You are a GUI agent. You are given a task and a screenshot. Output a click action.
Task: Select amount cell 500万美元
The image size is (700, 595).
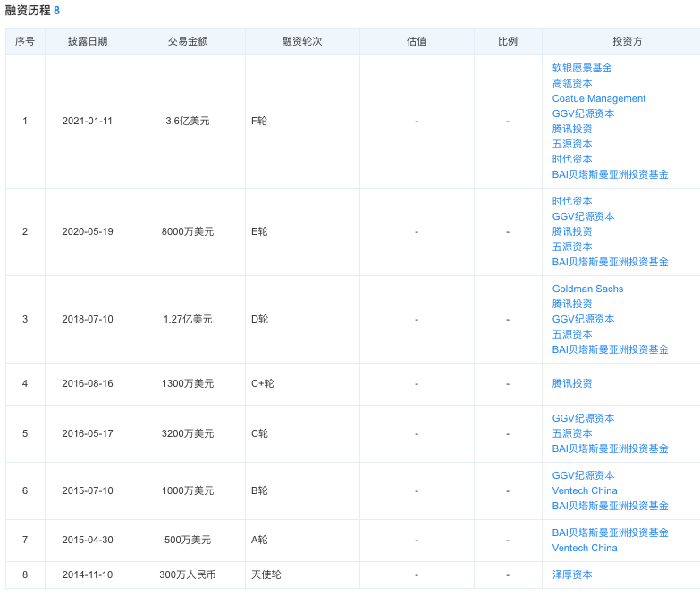click(188, 540)
